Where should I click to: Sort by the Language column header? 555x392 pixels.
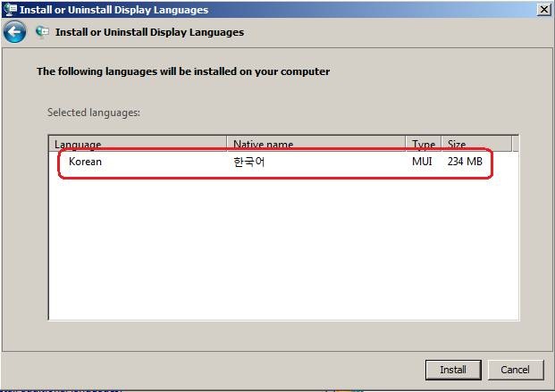click(138, 143)
